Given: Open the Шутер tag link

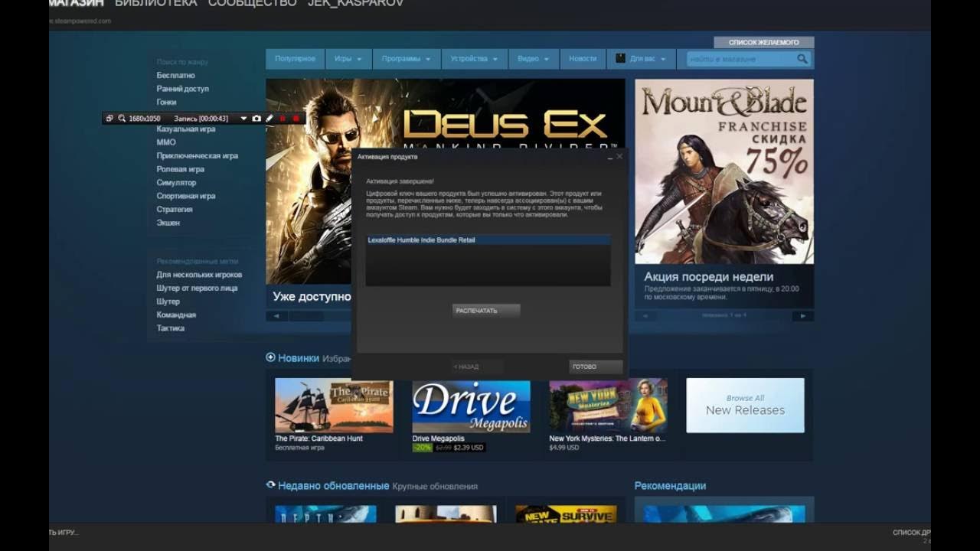Looking at the screenshot, I should coord(168,302).
